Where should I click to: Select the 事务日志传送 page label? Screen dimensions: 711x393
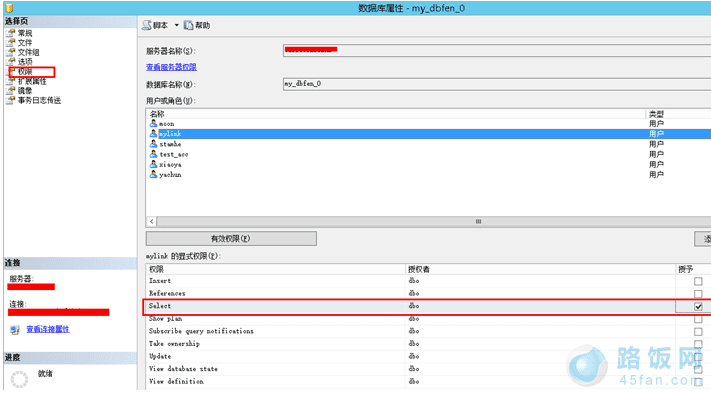(x=39, y=100)
